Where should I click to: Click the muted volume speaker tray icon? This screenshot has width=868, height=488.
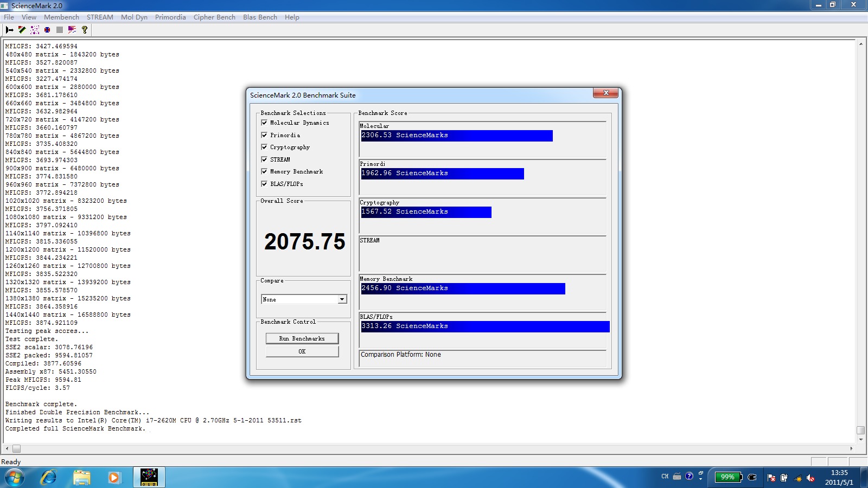pos(810,478)
